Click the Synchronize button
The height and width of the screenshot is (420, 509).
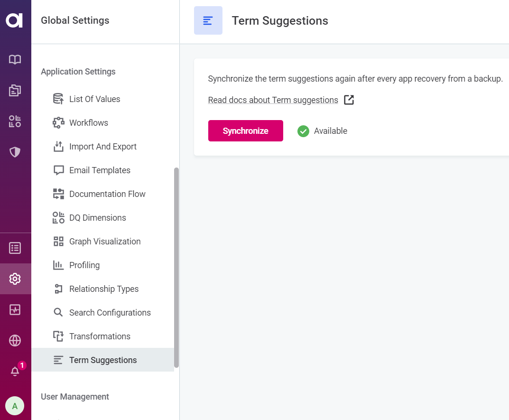(x=245, y=131)
